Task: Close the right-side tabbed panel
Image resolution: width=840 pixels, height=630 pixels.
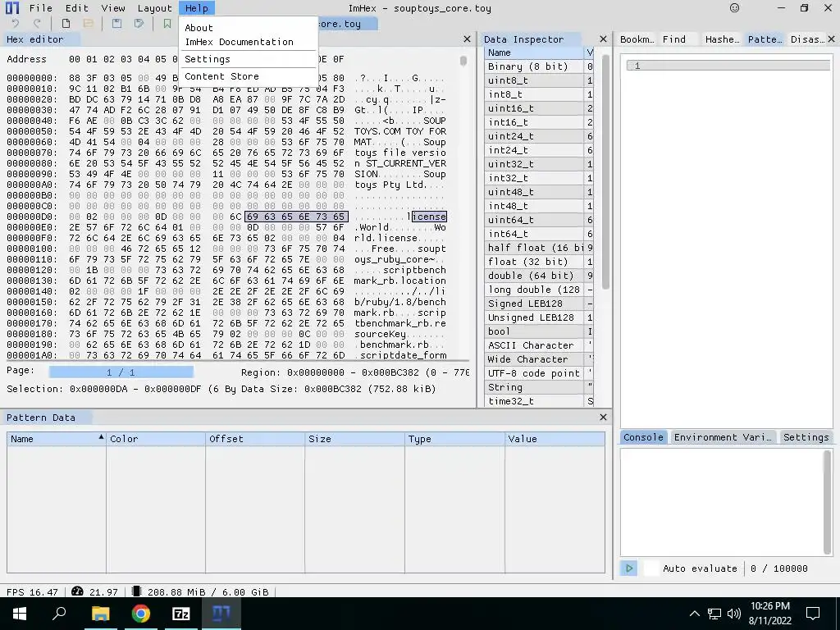Action: (x=832, y=39)
